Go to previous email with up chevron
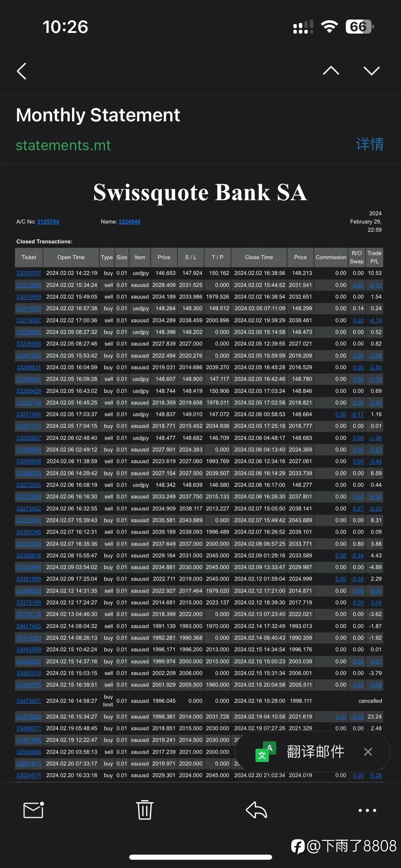Image resolution: width=401 pixels, height=868 pixels. [331, 71]
